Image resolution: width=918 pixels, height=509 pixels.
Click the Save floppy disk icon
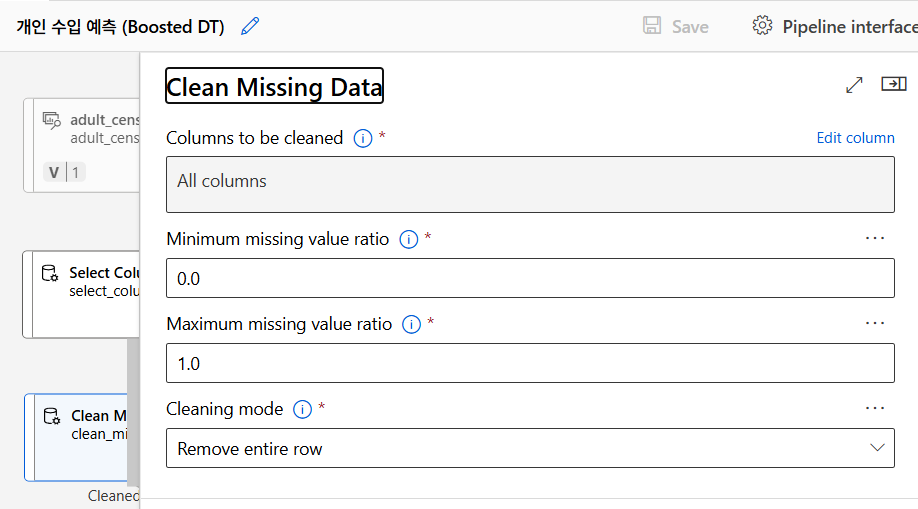click(x=652, y=27)
